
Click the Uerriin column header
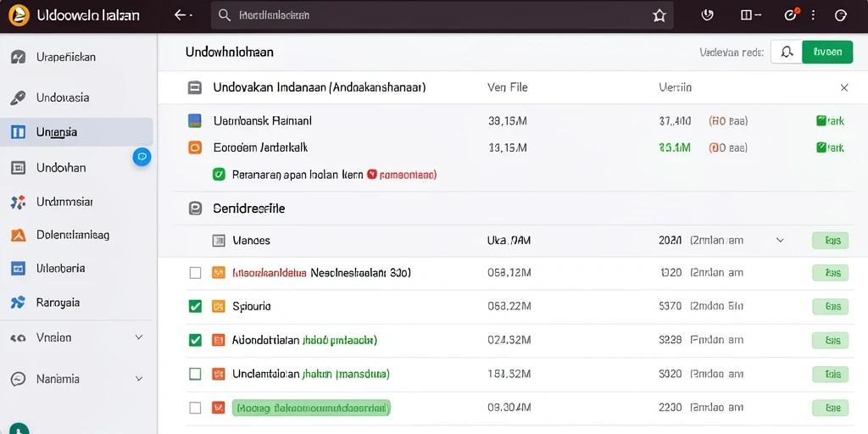675,87
